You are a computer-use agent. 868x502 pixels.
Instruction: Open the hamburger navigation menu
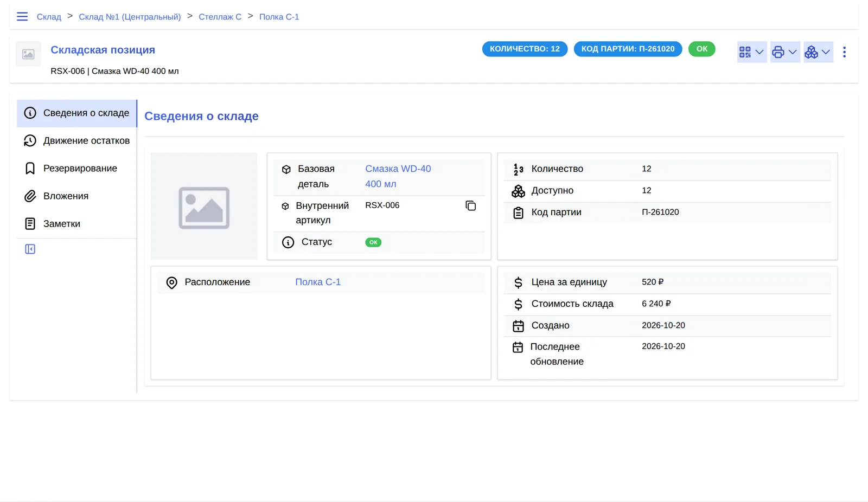tap(22, 17)
